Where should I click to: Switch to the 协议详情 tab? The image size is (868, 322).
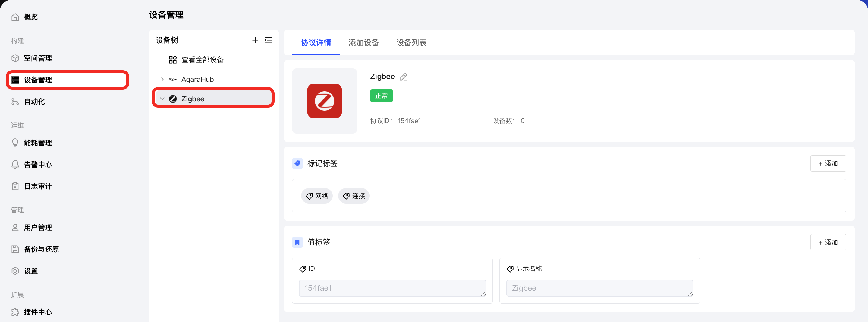click(x=316, y=43)
